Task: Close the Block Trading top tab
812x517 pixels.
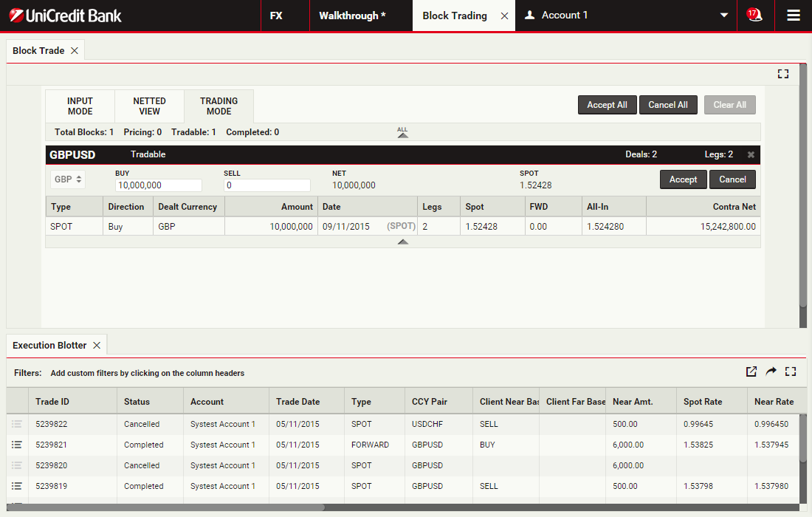Action: click(504, 16)
